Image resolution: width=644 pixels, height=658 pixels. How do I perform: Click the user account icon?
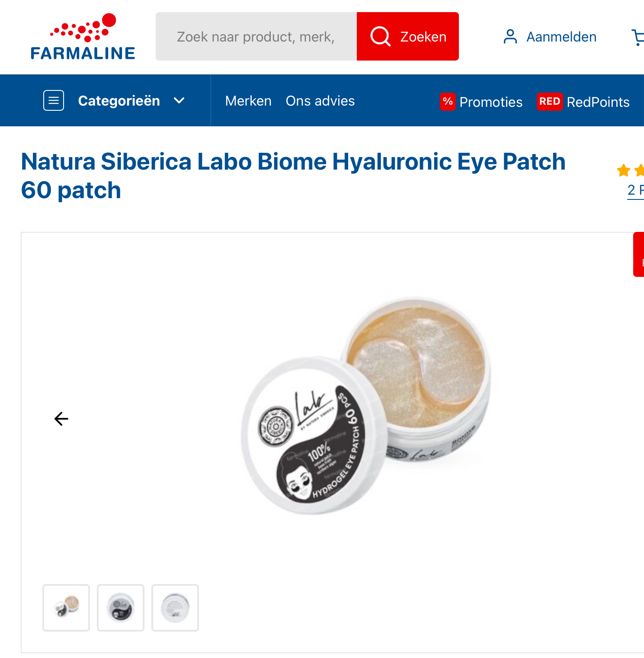click(x=510, y=37)
